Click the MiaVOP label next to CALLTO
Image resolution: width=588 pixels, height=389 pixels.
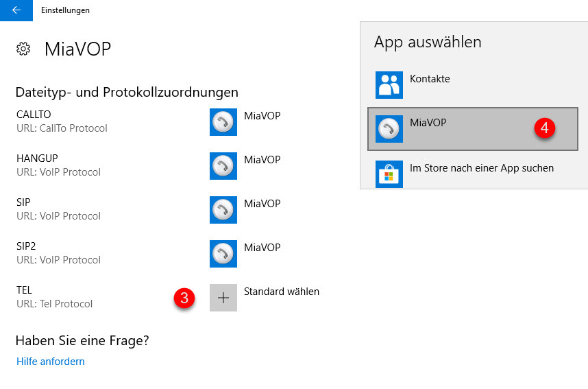point(262,116)
